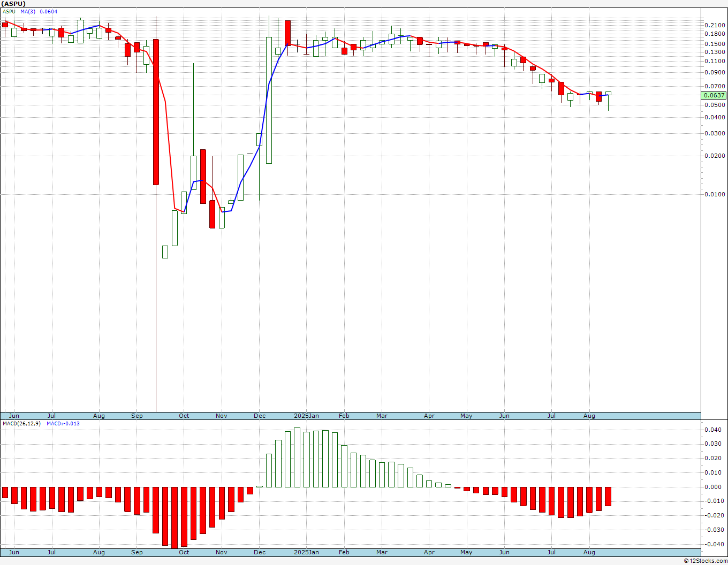
Task: Click the 0.0100 price axis label
Action: 715,194
